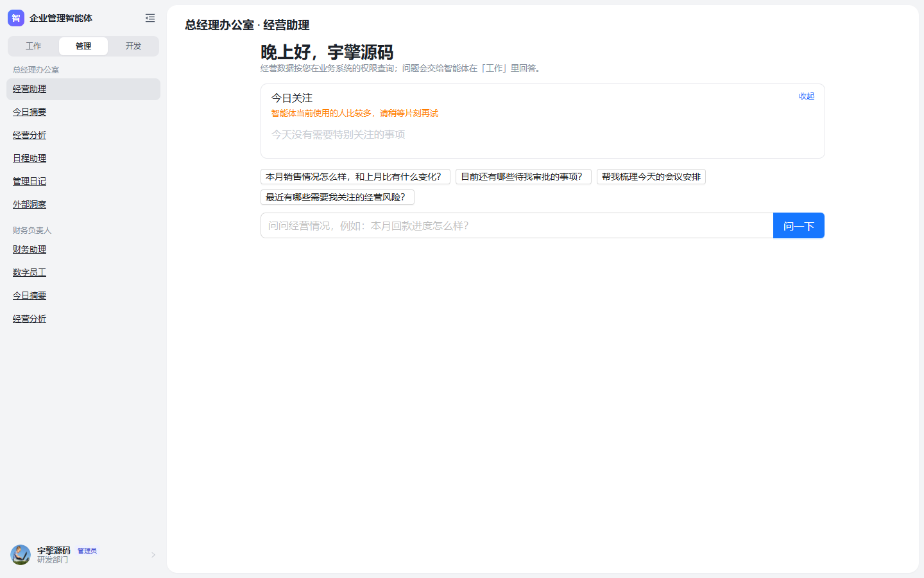Collapse the sidebar with the menu-fold icon
Screen dimensions: 924x578
[x=150, y=18]
